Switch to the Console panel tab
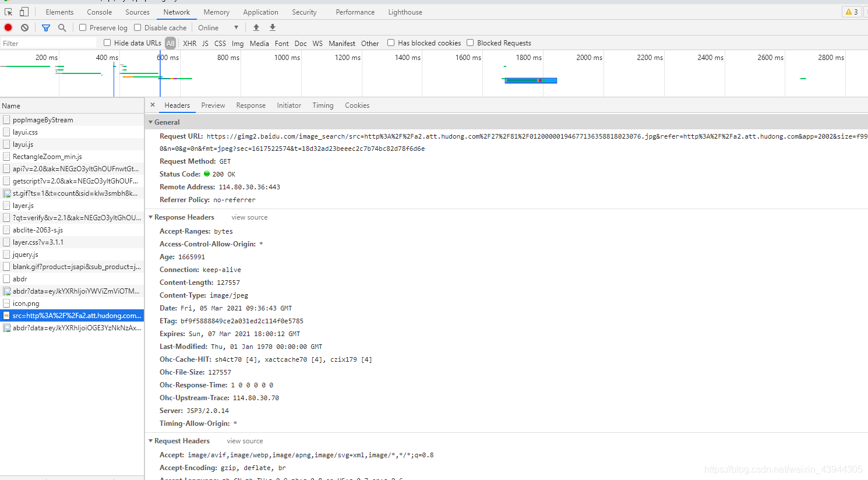 click(100, 12)
